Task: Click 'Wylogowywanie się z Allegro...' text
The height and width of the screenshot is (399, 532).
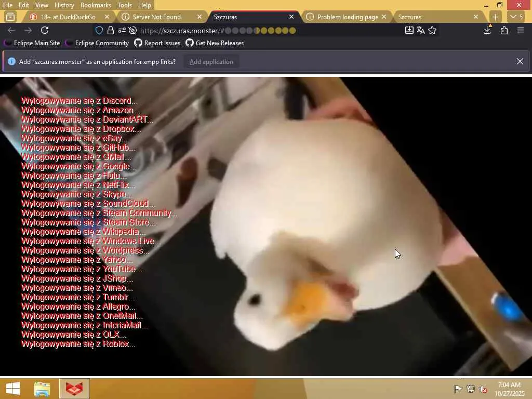Action: click(78, 307)
